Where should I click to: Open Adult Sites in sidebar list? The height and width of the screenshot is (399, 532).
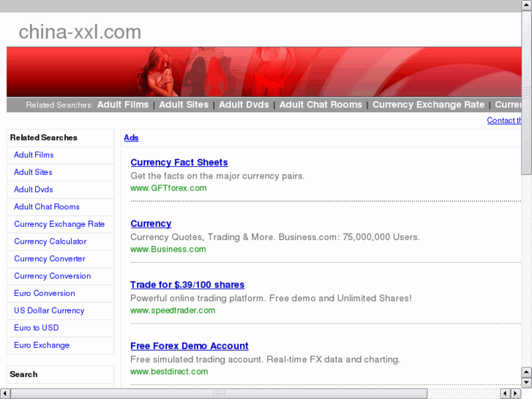33,172
